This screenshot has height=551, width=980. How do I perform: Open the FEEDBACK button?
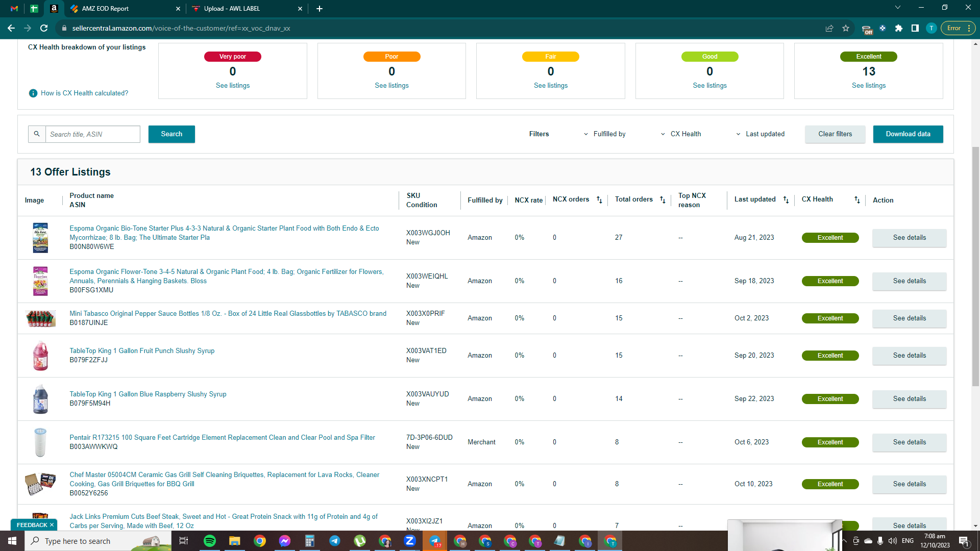pos(32,525)
